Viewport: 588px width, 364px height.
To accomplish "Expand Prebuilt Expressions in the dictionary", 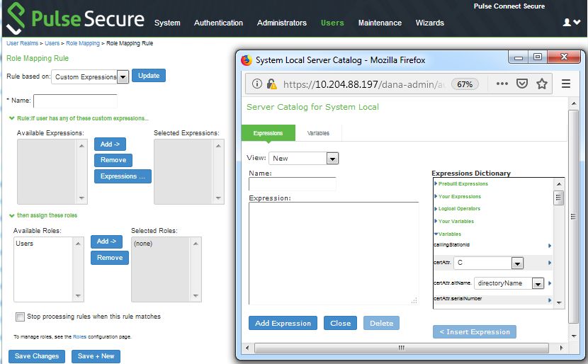I will [461, 183].
